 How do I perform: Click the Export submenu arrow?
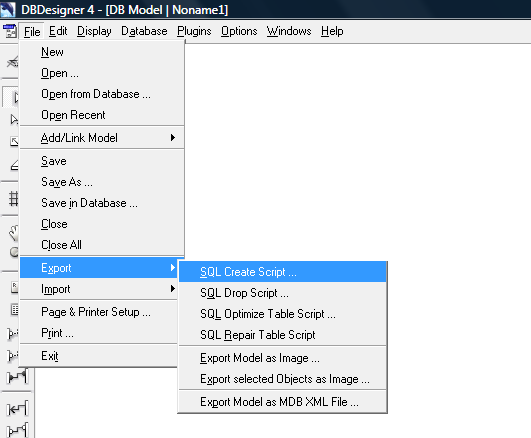click(173, 268)
